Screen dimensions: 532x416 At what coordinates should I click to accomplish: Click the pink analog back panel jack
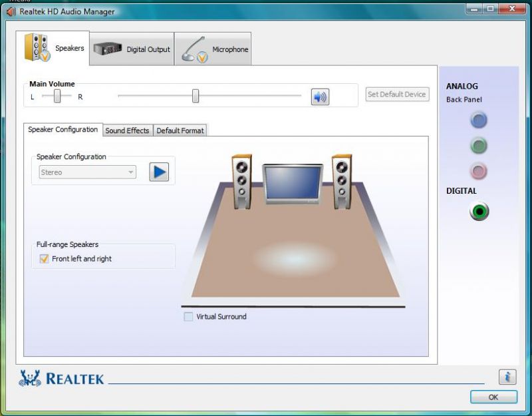click(x=478, y=170)
